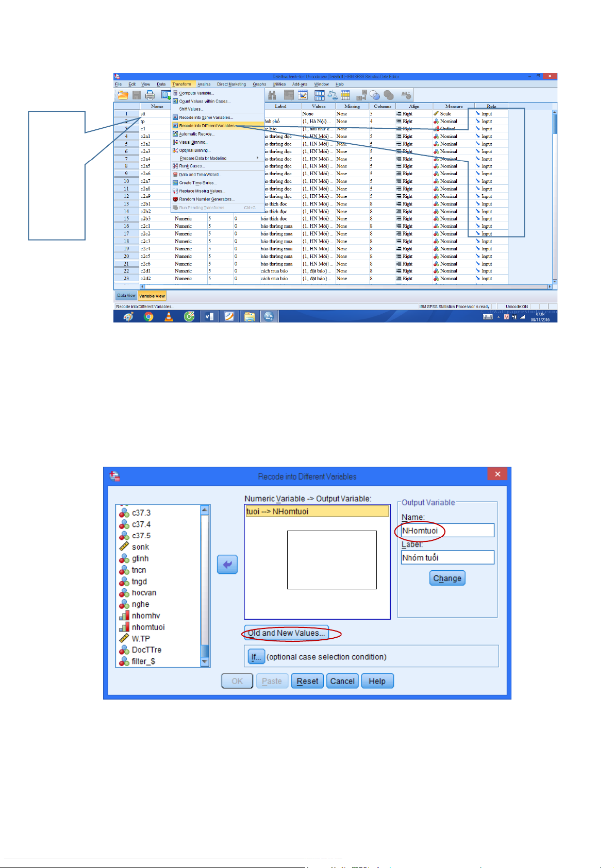
Task: Click the Open data folder icon
Action: coord(123,95)
